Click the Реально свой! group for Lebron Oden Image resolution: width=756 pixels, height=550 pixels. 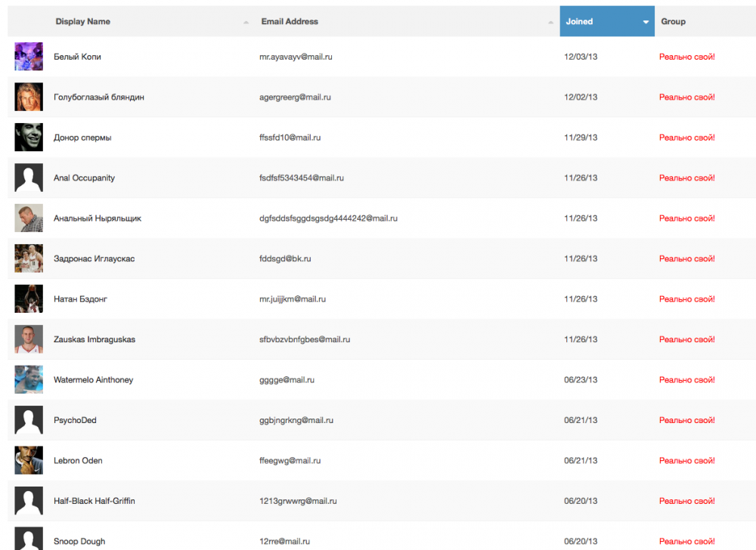[x=686, y=460]
